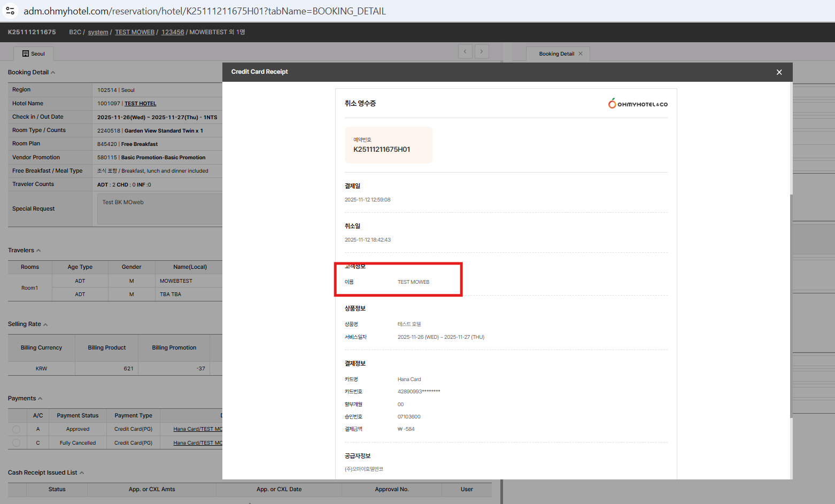Select the radio button for payment row C
835x504 pixels.
coord(16,443)
